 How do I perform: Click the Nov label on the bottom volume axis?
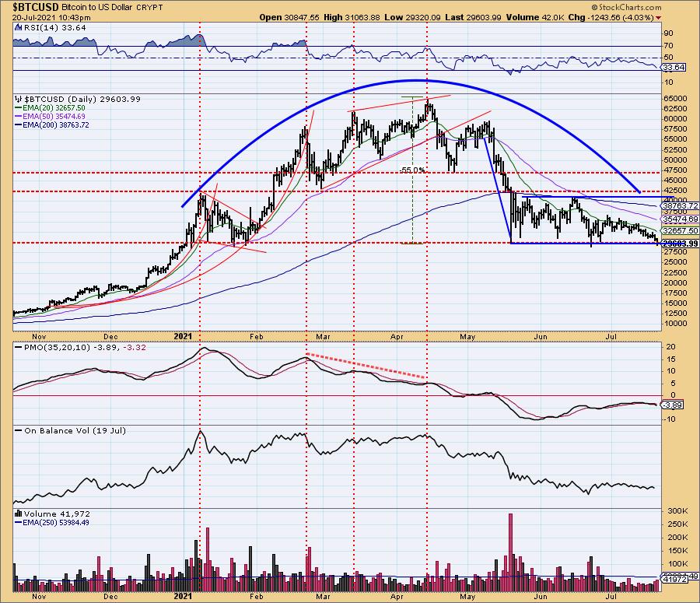point(39,596)
